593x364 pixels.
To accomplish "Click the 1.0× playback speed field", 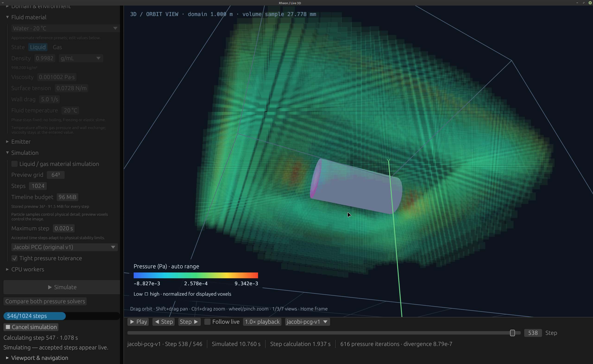I will (x=262, y=322).
